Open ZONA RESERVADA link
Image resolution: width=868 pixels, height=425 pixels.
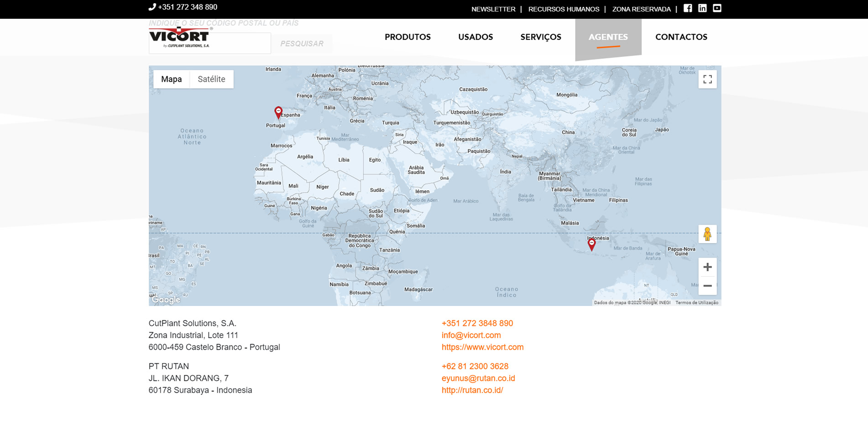(641, 9)
